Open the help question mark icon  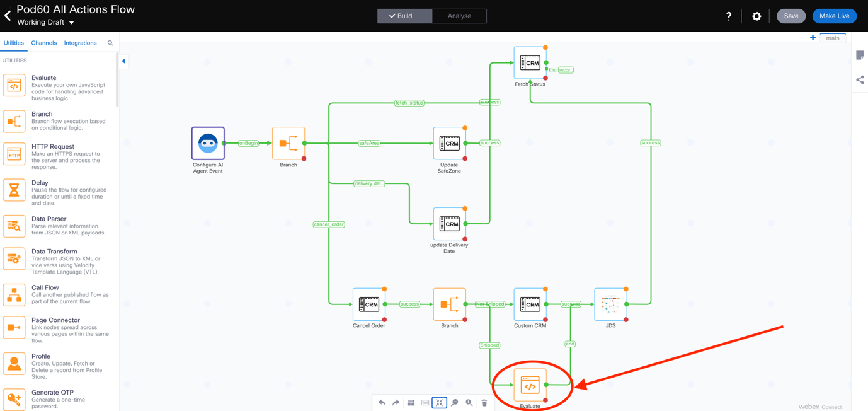[729, 16]
